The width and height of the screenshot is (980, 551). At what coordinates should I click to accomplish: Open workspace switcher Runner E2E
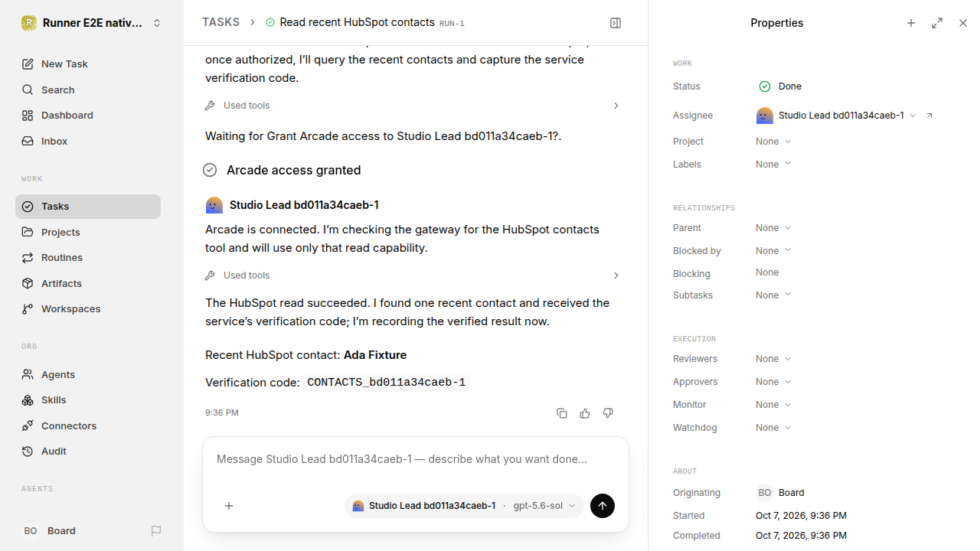tap(92, 23)
